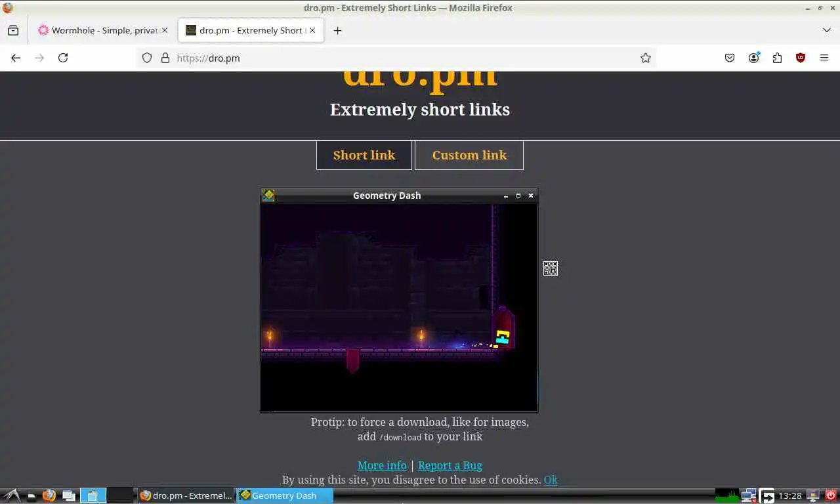This screenshot has width=840, height=504.
Task: Click the red power button icon
Action: (830, 495)
